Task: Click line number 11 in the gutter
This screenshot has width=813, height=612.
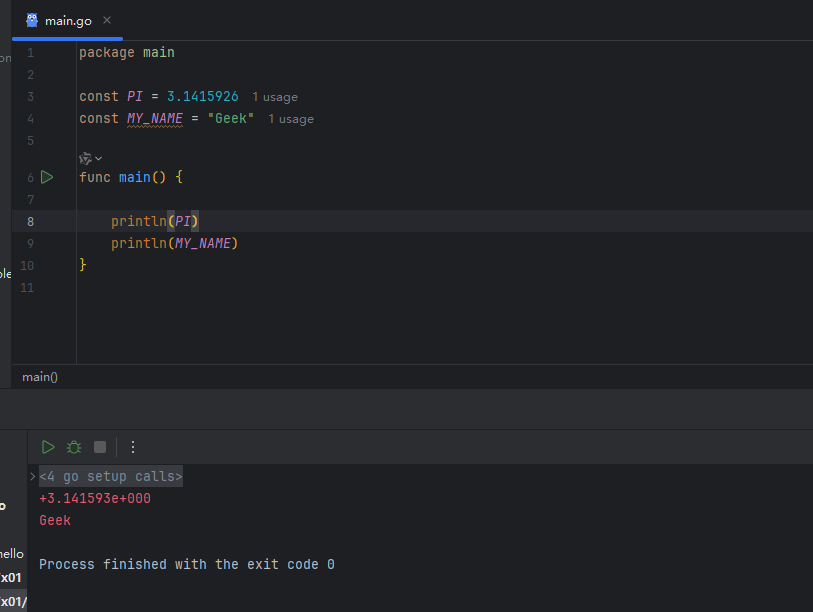Action: 27,288
